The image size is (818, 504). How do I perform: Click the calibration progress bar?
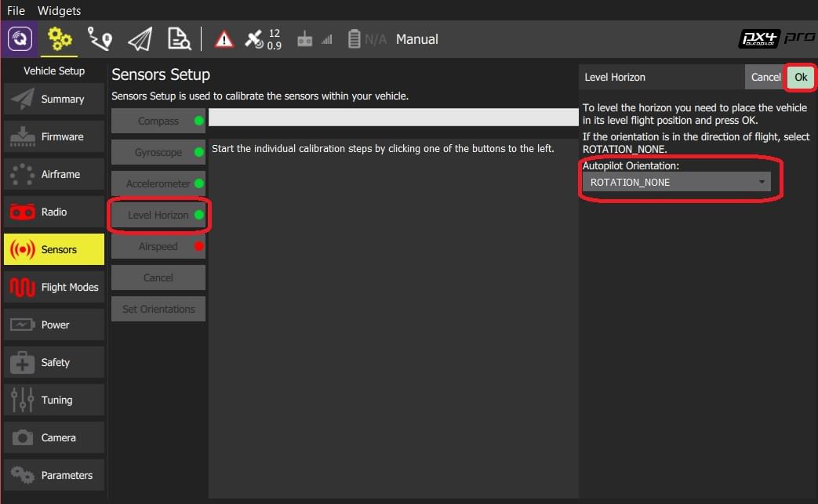(393, 118)
